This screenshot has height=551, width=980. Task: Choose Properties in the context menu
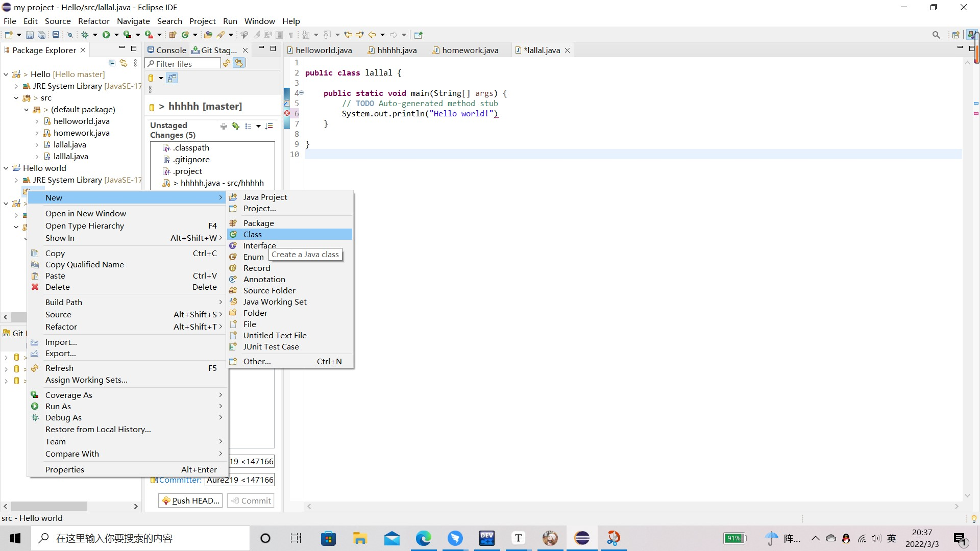(x=127, y=469)
